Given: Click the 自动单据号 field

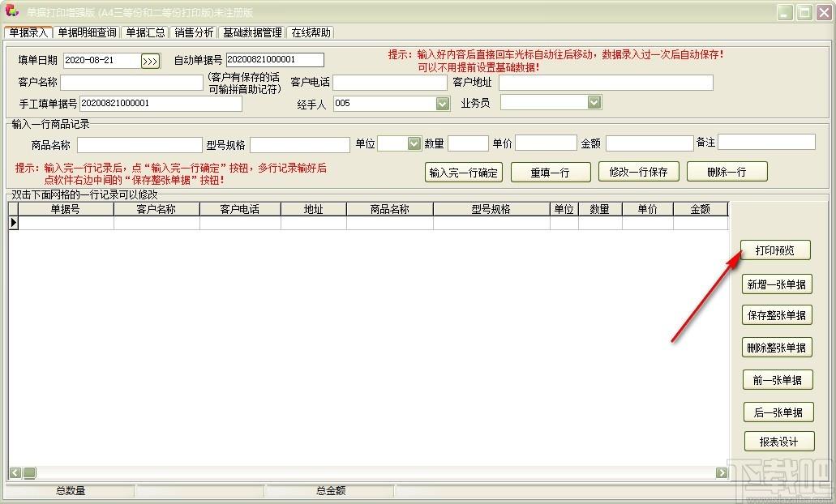Looking at the screenshot, I should 275,60.
